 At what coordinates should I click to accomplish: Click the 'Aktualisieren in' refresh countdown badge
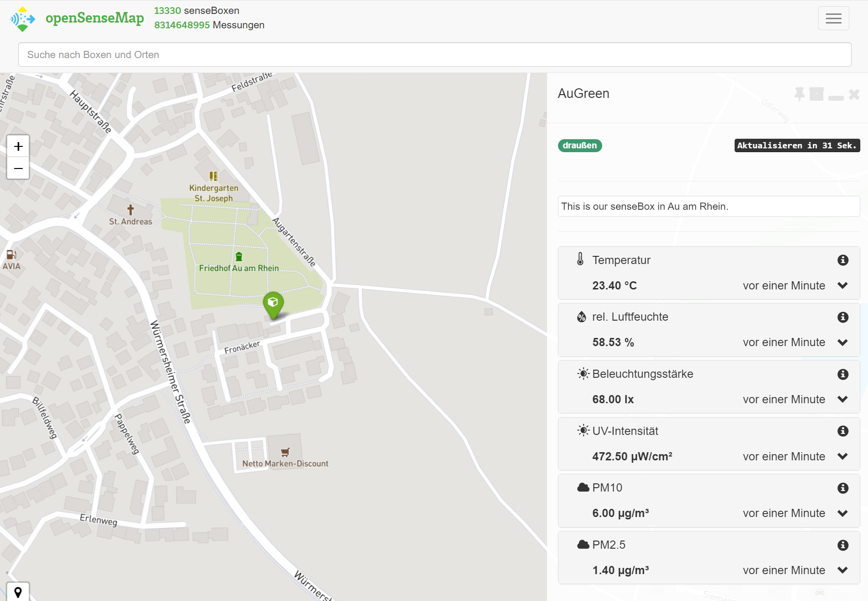click(x=797, y=145)
